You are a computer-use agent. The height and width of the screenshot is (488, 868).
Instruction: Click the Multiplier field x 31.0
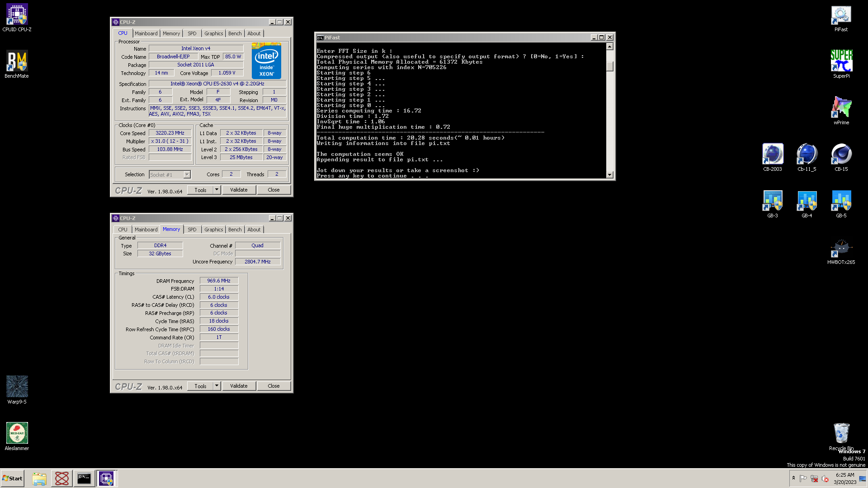[170, 141]
